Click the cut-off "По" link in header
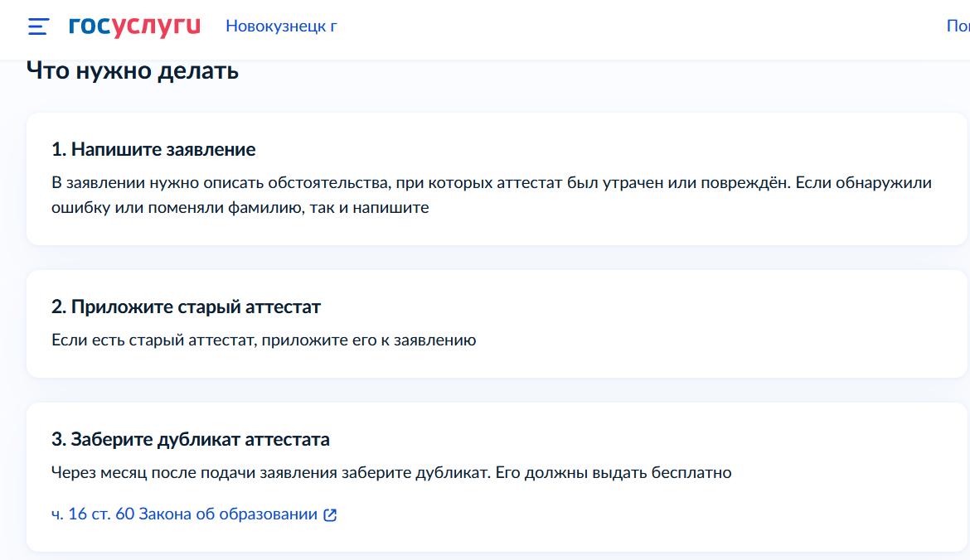Screen dimensions: 970x560 tap(958, 27)
